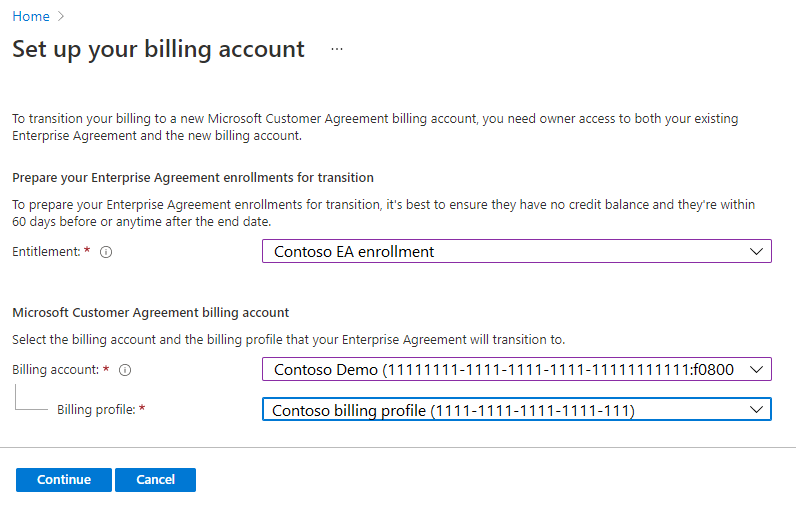Open the Contoso EA enrollment dropdown
The width and height of the screenshot is (801, 512).
click(500, 252)
